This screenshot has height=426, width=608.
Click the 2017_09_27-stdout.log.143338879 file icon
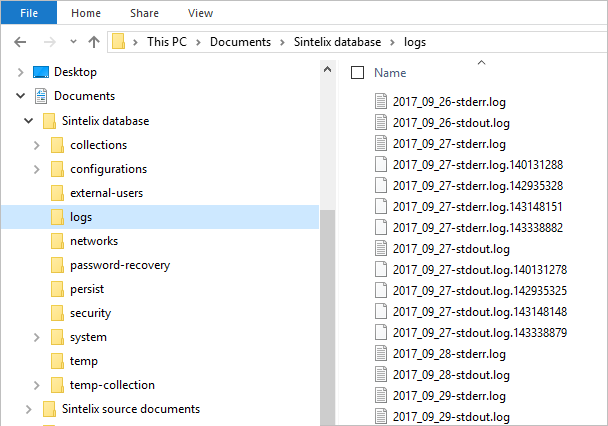click(380, 332)
